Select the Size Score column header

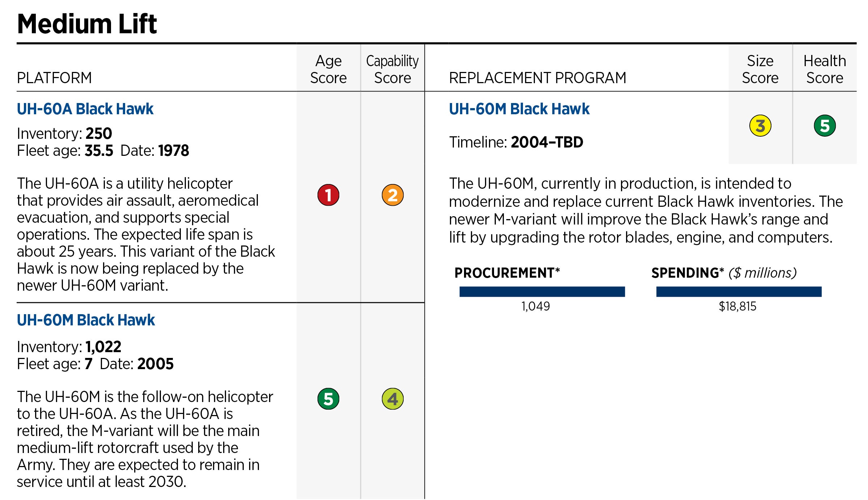(760, 69)
